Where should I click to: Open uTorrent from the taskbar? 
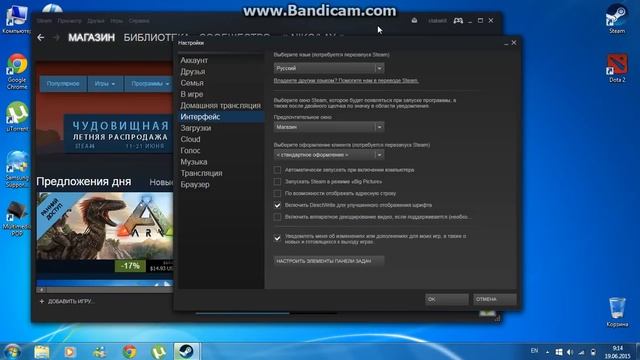[x=158, y=351]
